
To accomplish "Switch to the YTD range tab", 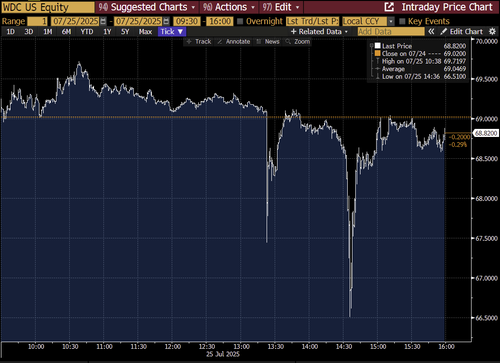I will click(x=87, y=32).
